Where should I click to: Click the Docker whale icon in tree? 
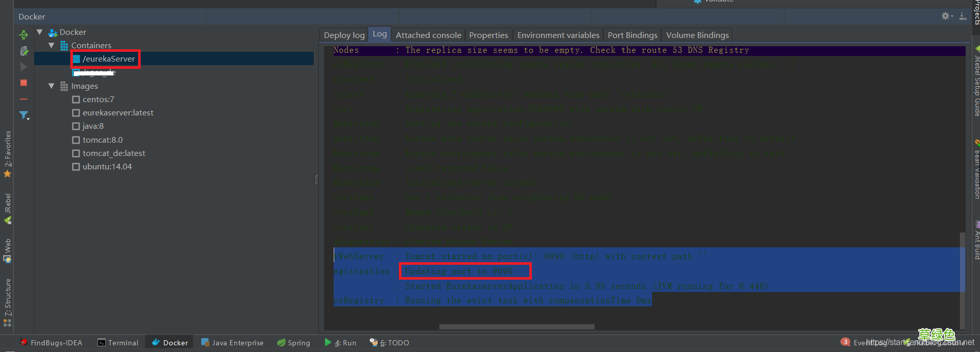point(53,32)
